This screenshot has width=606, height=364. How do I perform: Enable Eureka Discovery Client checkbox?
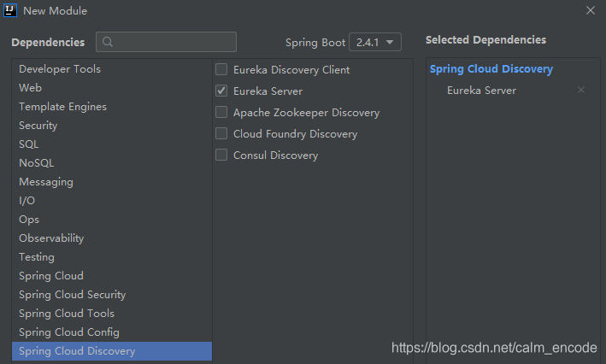221,69
